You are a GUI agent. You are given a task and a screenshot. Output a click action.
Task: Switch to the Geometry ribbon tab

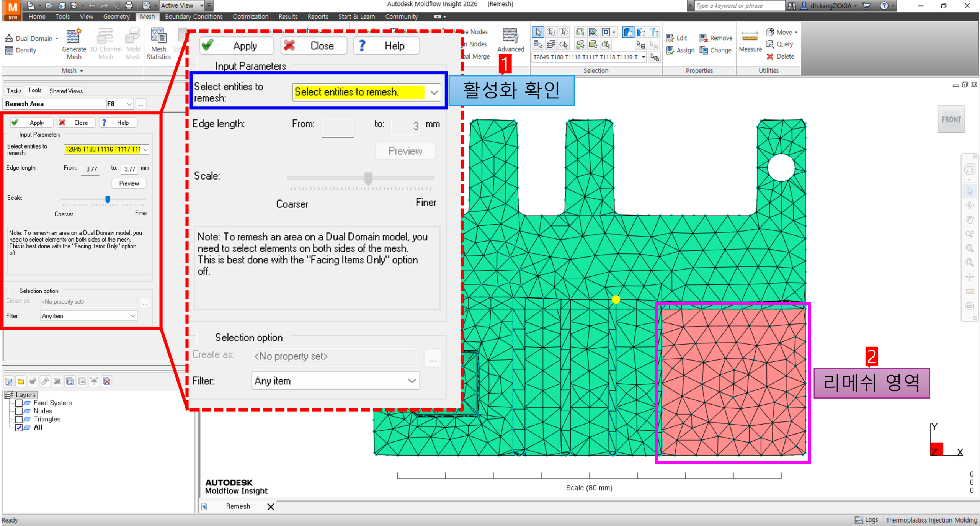pos(116,16)
